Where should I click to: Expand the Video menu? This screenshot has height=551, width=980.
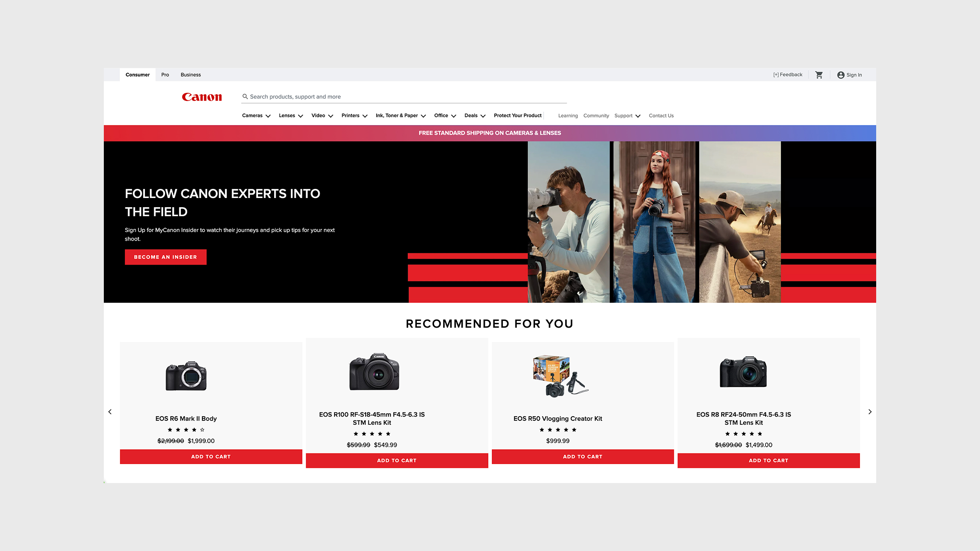click(322, 116)
